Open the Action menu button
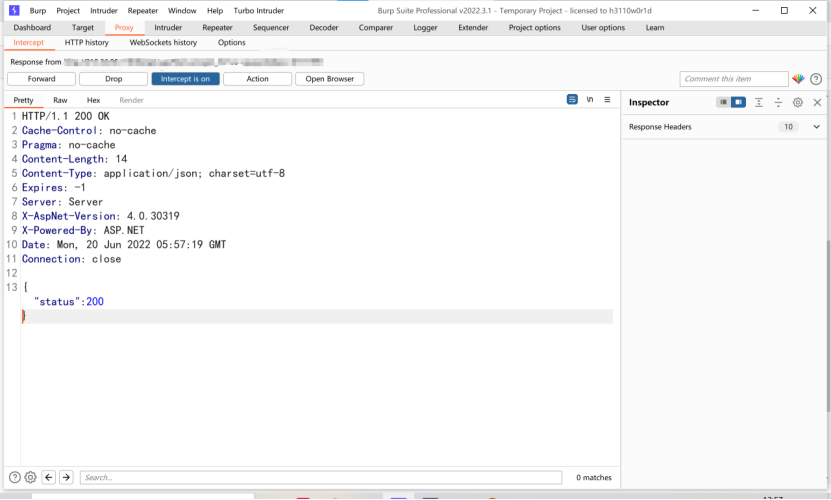Screen dimensions: 831x500 (258, 79)
